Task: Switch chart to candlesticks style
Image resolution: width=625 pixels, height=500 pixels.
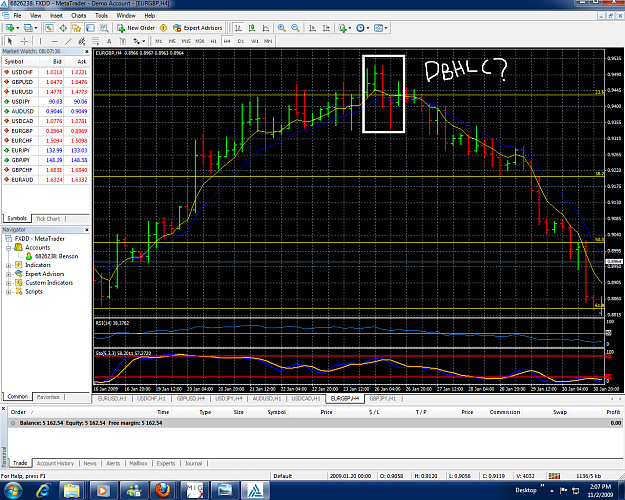Action: pos(252,28)
